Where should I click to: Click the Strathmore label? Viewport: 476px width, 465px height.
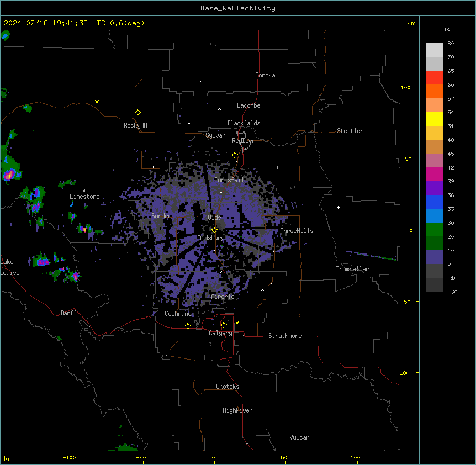click(x=285, y=336)
